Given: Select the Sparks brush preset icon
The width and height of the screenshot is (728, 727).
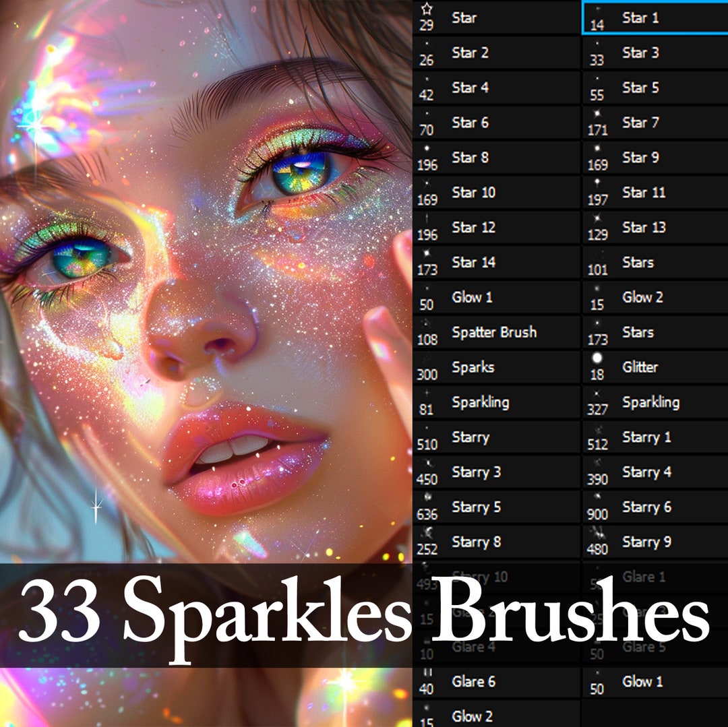Looking at the screenshot, I should click(426, 364).
